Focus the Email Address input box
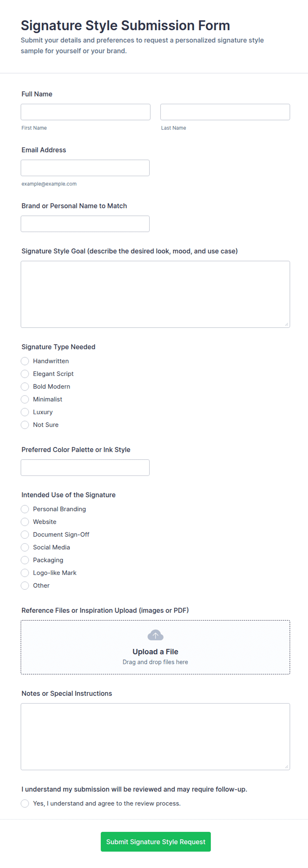308x868 pixels. tap(85, 168)
